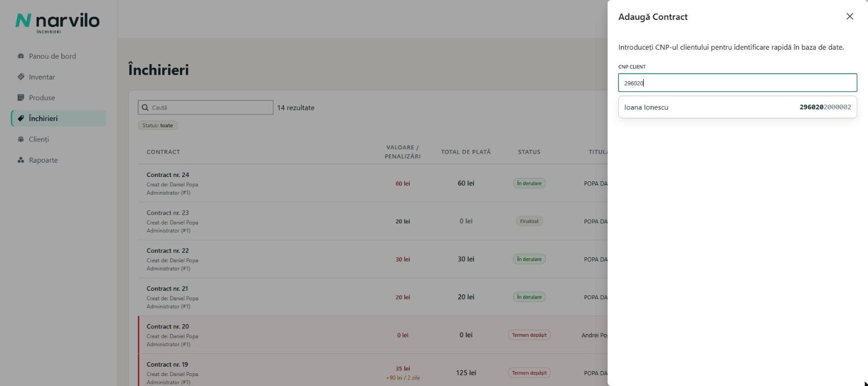
Task: Close the Adaugă Contract panel
Action: point(850,17)
